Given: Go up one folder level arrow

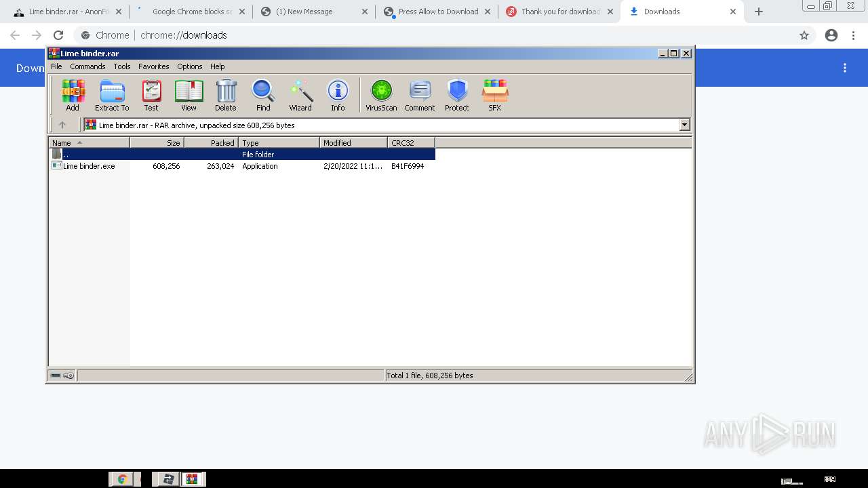Looking at the screenshot, I should (62, 125).
